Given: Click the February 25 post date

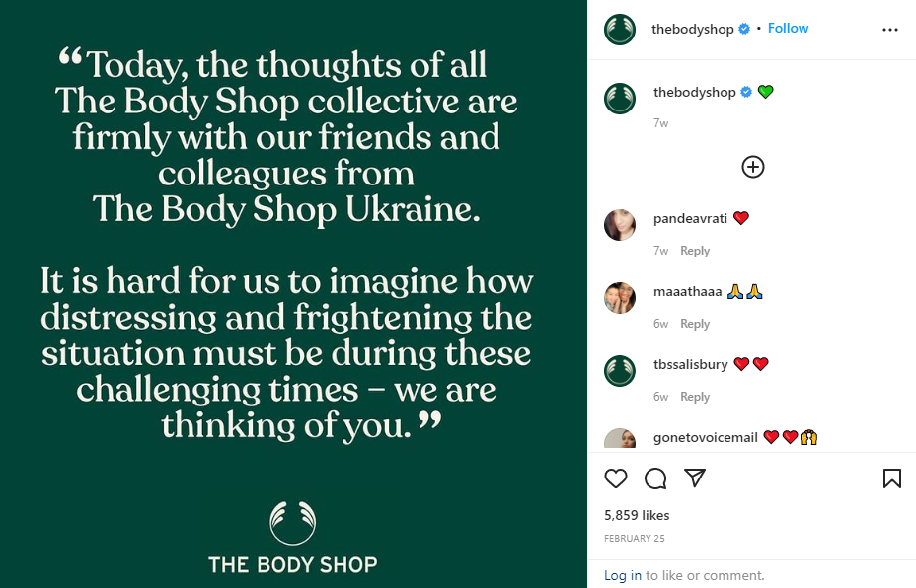Looking at the screenshot, I should point(634,539).
